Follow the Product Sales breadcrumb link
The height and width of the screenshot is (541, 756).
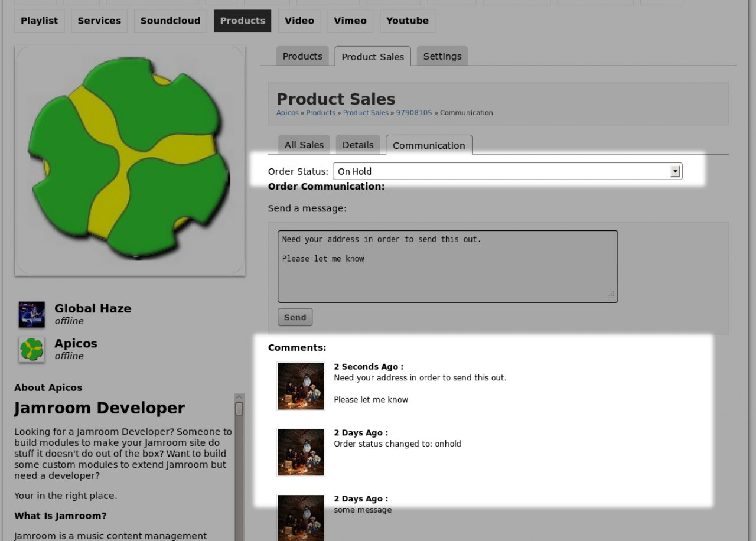click(x=366, y=113)
